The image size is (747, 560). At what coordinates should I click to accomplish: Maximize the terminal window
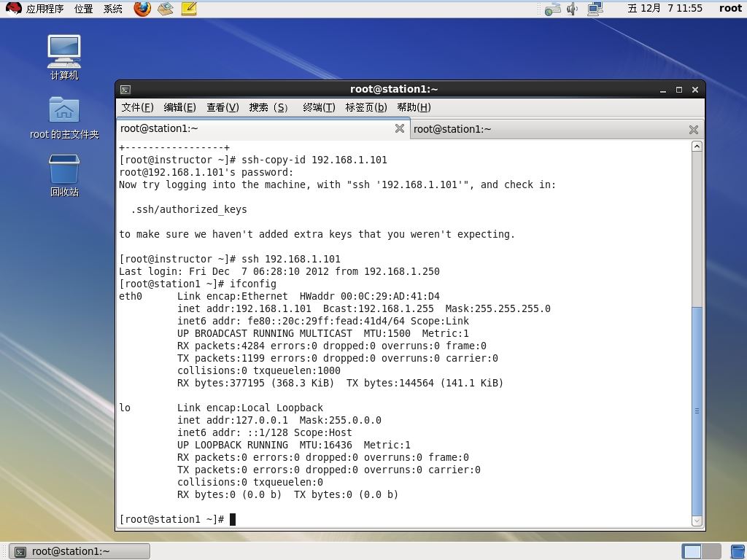pos(679,90)
